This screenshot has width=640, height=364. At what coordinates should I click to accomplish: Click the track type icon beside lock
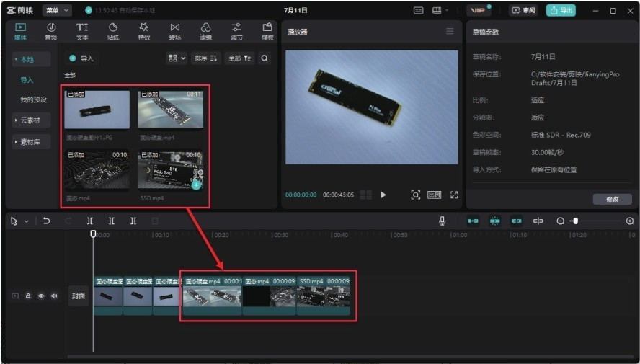pos(15,296)
